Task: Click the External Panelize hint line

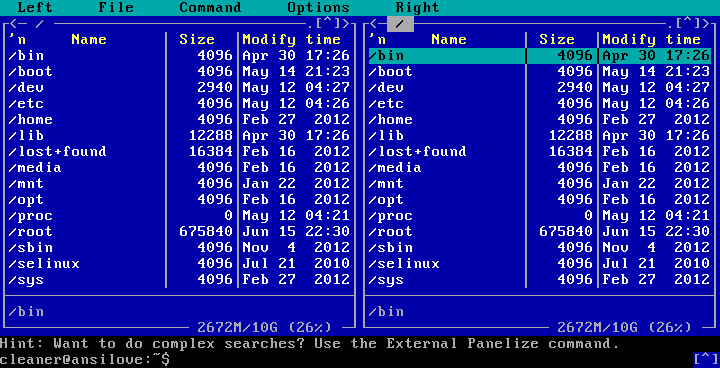Action: 309,344
